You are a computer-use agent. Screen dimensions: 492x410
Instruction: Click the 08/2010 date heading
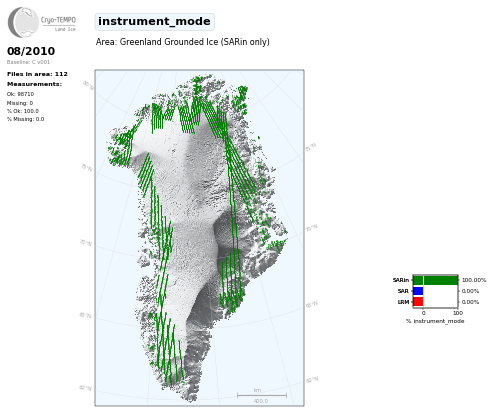click(31, 51)
